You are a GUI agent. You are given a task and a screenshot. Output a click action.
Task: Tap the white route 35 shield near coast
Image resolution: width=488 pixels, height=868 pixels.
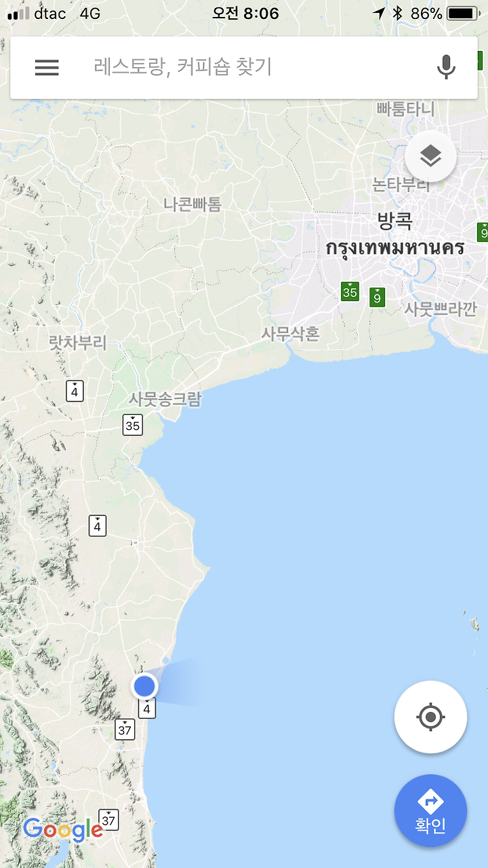pyautogui.click(x=133, y=424)
